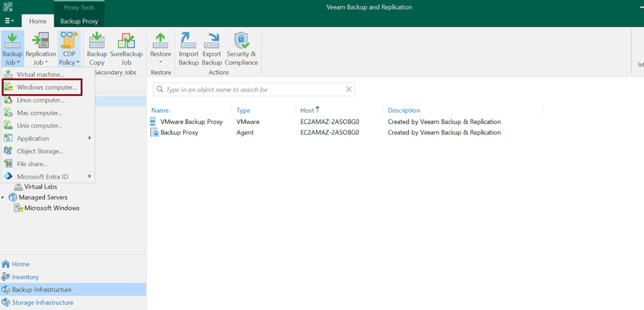Click the Microsoft Entra ID icon

pos(8,176)
